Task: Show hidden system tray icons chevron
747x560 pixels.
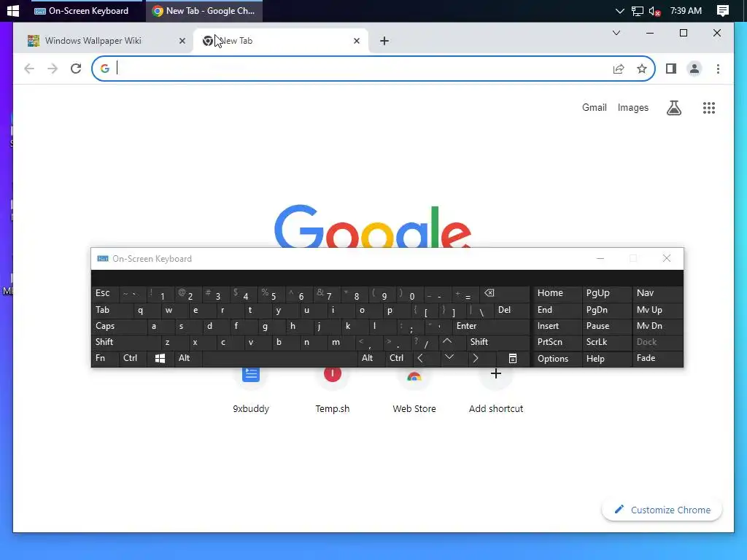Action: [x=620, y=10]
